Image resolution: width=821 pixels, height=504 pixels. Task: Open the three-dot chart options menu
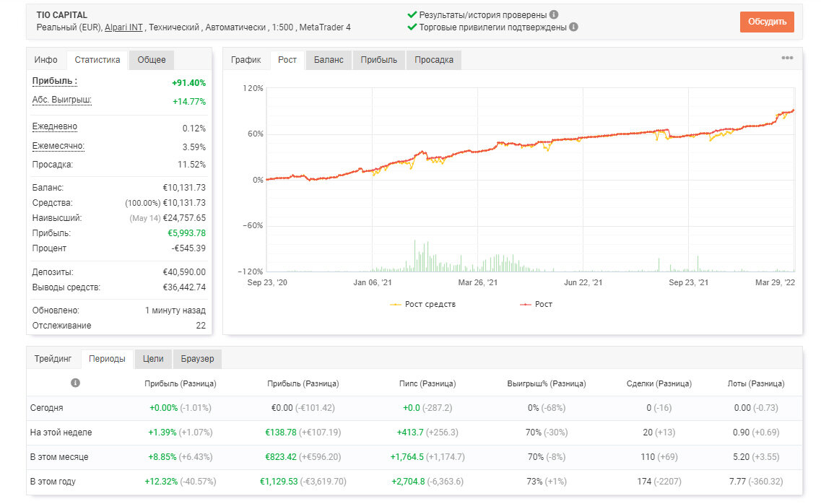click(787, 58)
